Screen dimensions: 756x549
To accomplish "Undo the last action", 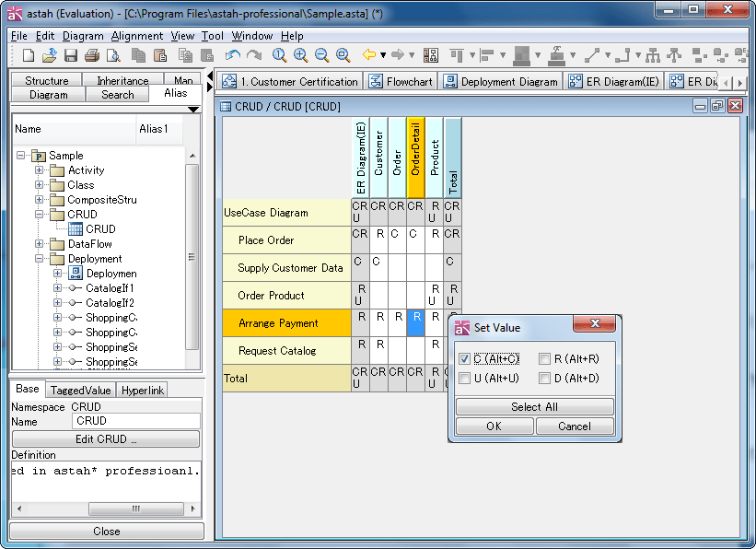I will [x=232, y=56].
